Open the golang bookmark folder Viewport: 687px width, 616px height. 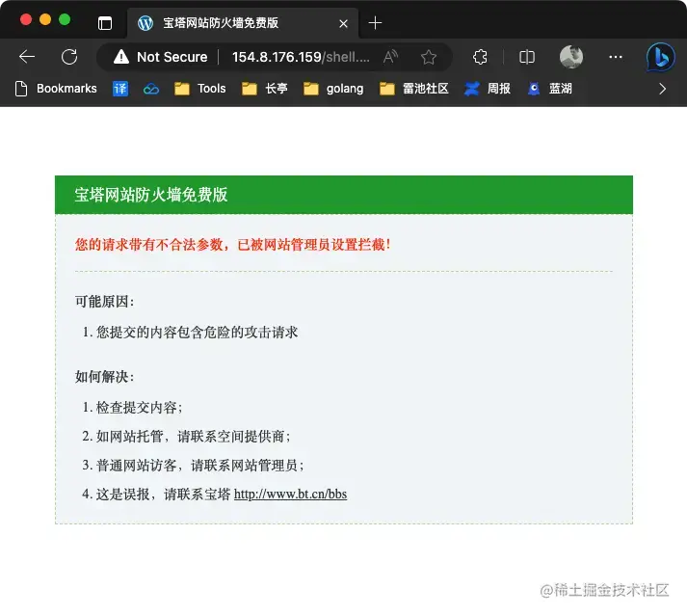(333, 89)
